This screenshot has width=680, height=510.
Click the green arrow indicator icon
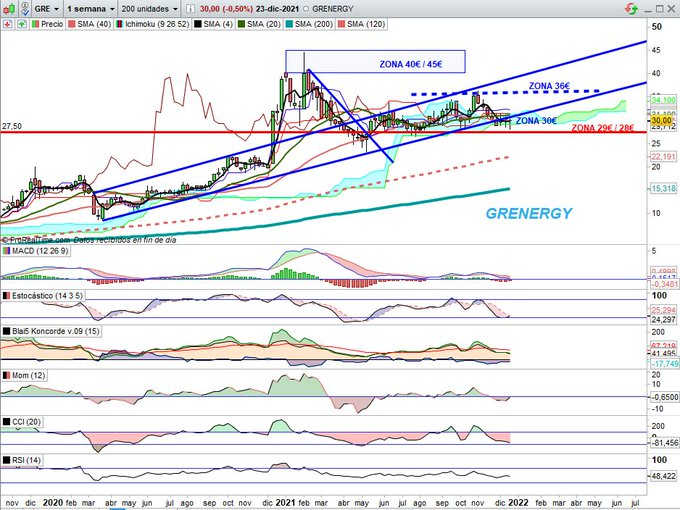click(22, 24)
